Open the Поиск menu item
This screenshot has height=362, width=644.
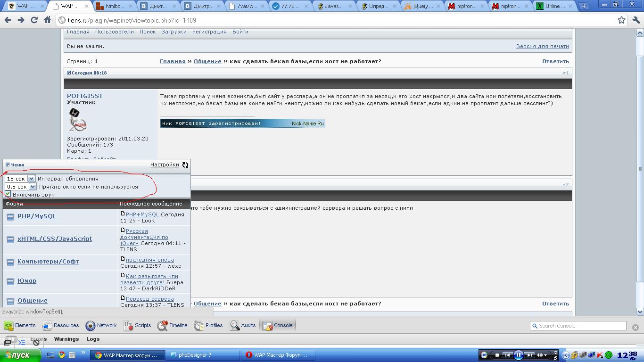pyautogui.click(x=148, y=32)
